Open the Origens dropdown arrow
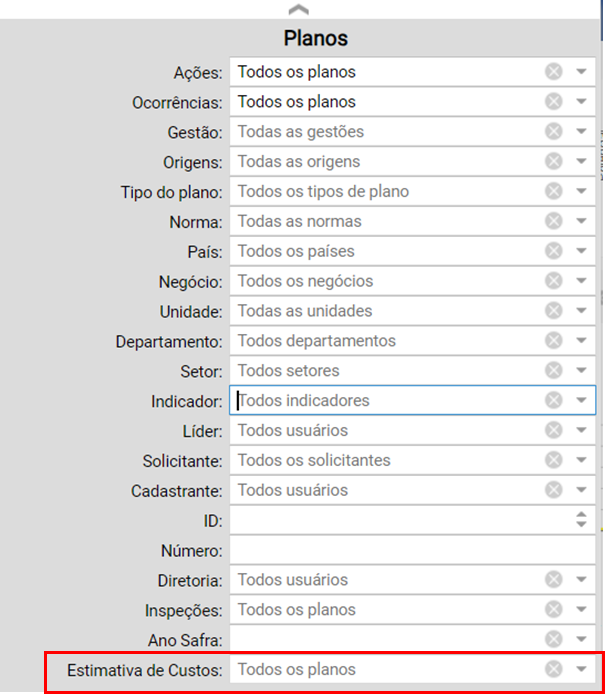Screen dimensions: 605x694 (x=581, y=161)
